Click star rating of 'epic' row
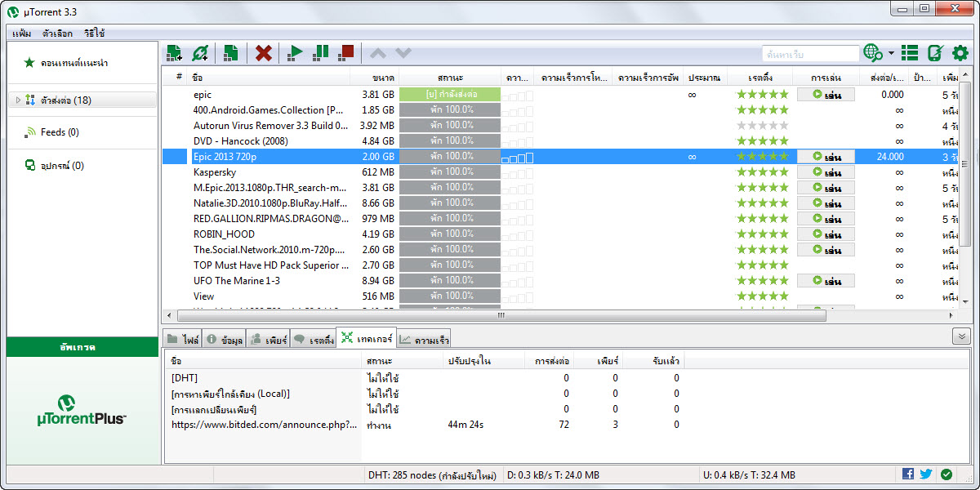This screenshot has width=980, height=490. coord(763,95)
